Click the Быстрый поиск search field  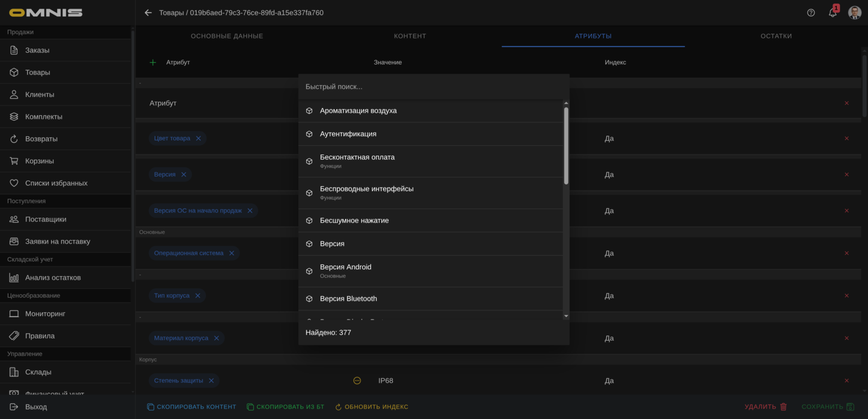click(x=433, y=87)
